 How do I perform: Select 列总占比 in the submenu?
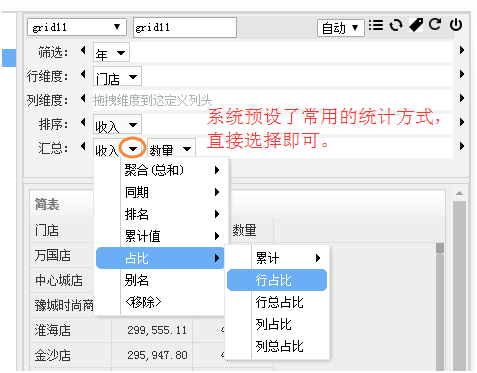click(277, 346)
